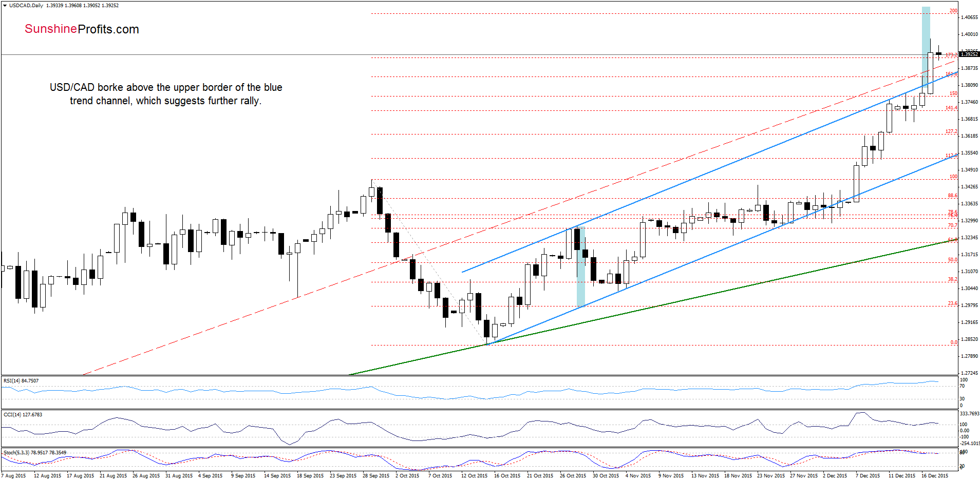Screen dimensions: 980x480
Task: Select the 0.0 Fibonacci level label
Action: click(954, 342)
